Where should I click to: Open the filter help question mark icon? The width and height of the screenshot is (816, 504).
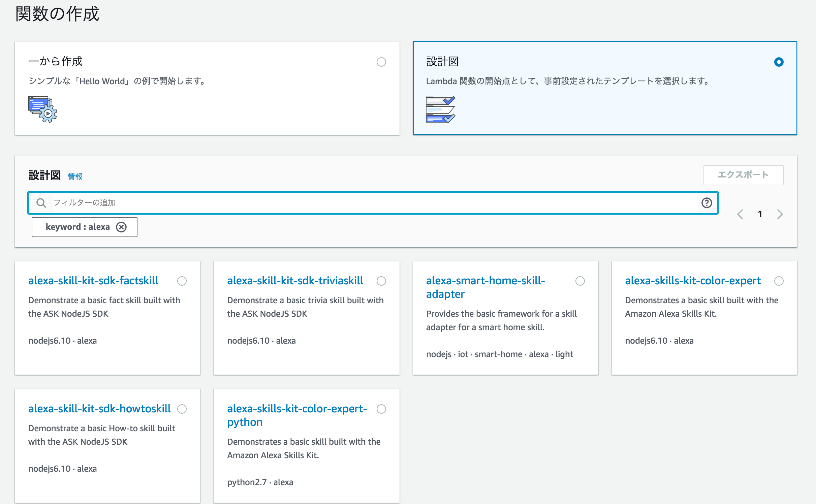tap(707, 203)
